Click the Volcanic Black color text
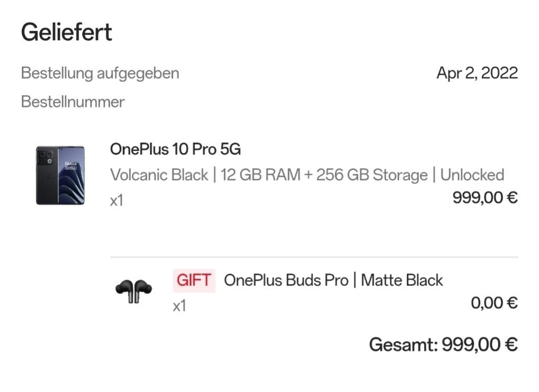Image resolution: width=539 pixels, height=392 pixels. (159, 175)
